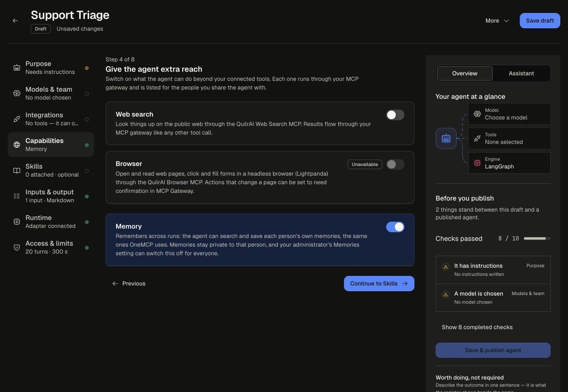Click the Inputs & output checklist icon
Image resolution: width=568 pixels, height=392 pixels.
point(17,196)
